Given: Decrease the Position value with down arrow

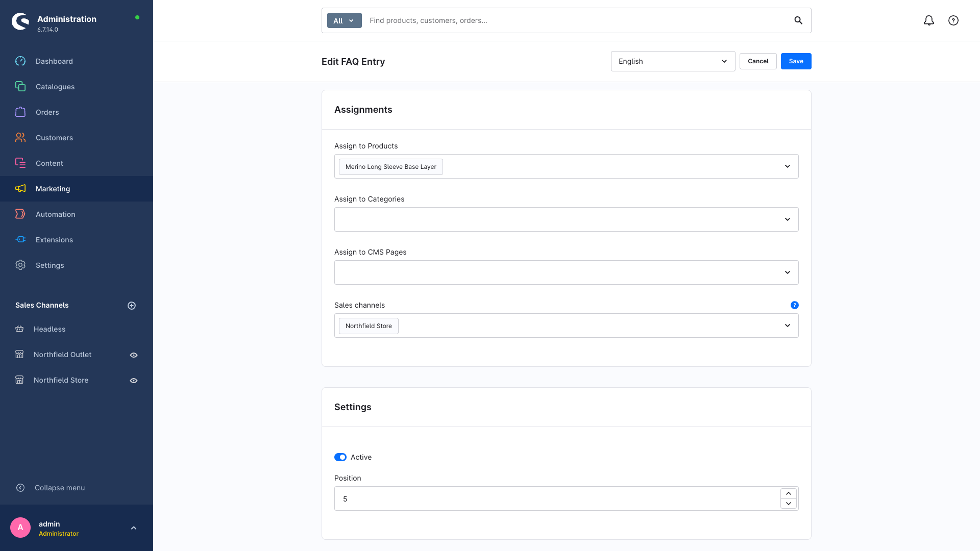Looking at the screenshot, I should 789,504.
